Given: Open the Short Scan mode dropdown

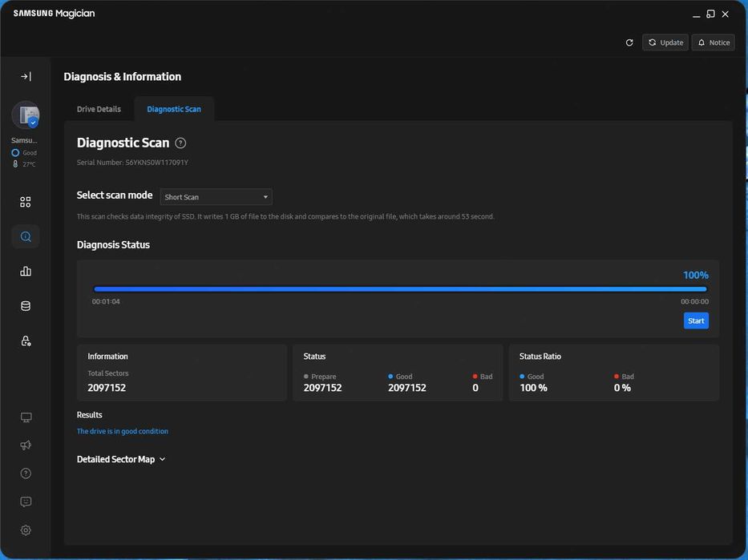Looking at the screenshot, I should pos(216,197).
